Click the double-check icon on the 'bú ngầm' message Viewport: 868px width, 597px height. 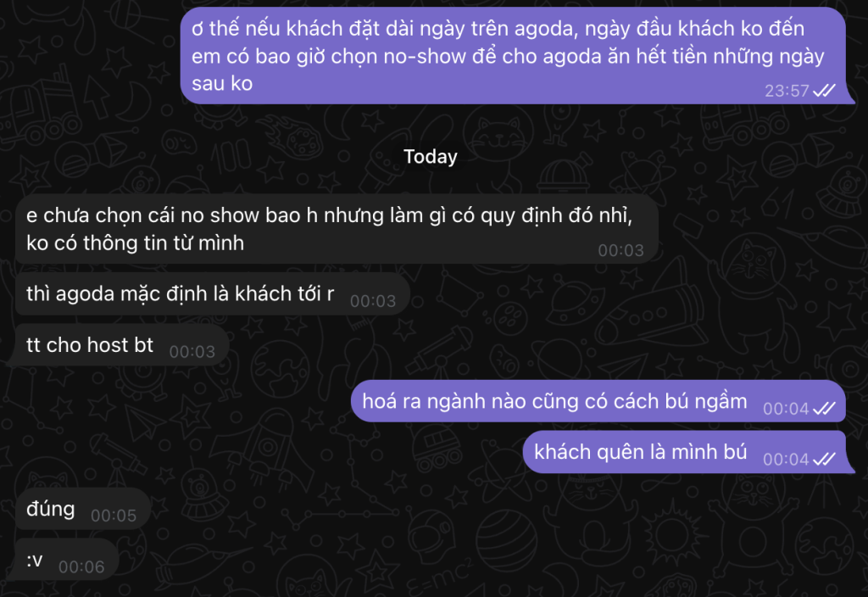[824, 409]
